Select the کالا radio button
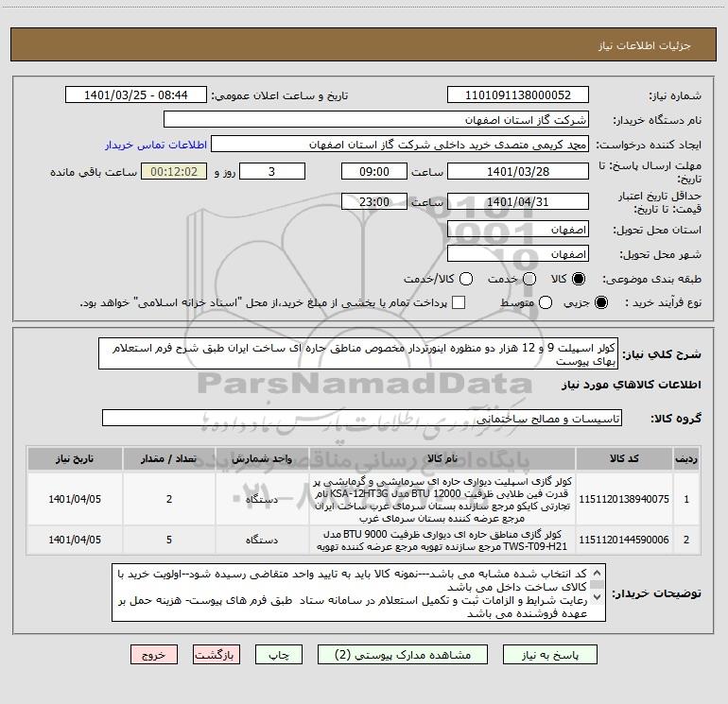The width and height of the screenshot is (728, 704). pos(579,279)
